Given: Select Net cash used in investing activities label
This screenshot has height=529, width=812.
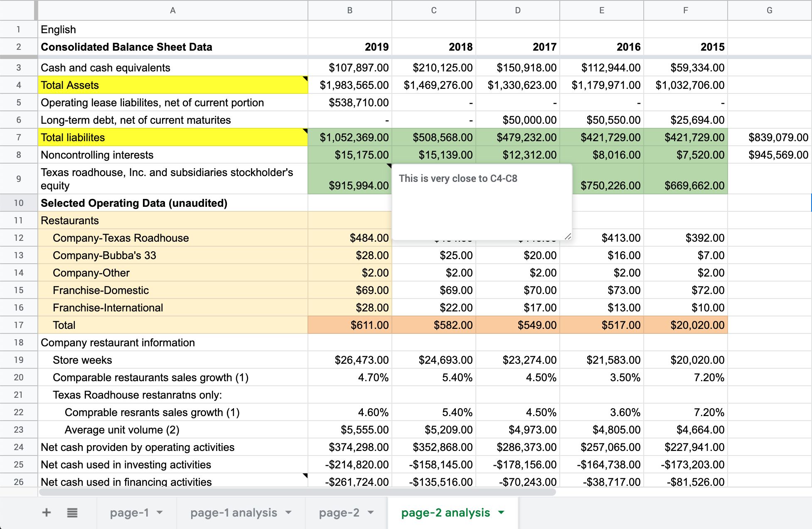Looking at the screenshot, I should pos(173,465).
